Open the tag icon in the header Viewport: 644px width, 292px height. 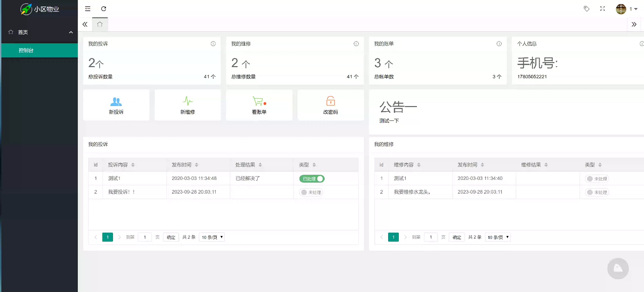pos(586,9)
